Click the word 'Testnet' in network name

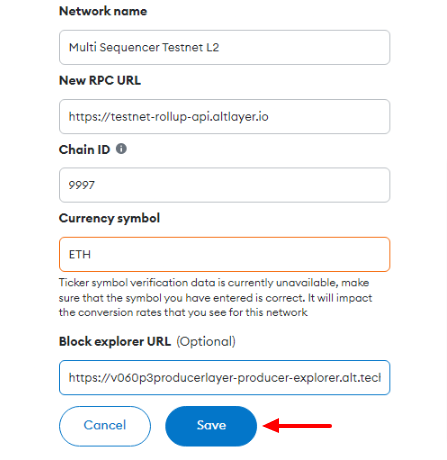click(x=182, y=47)
